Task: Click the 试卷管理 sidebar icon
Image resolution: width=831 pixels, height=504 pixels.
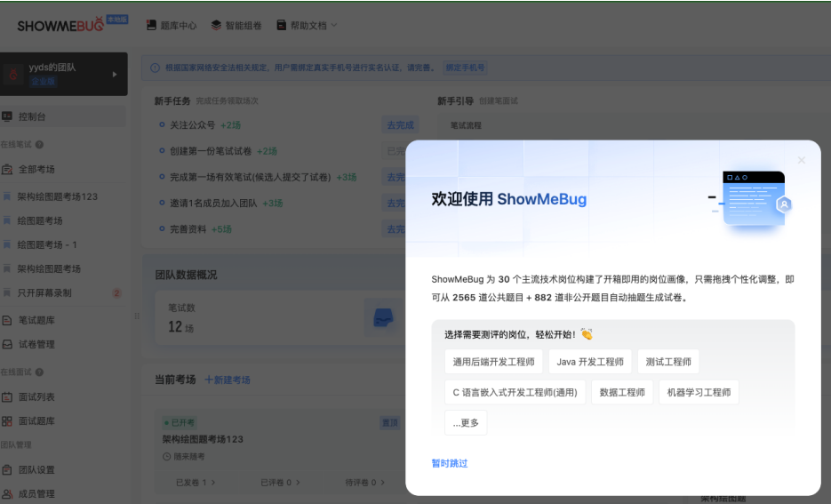Action: click(7, 345)
